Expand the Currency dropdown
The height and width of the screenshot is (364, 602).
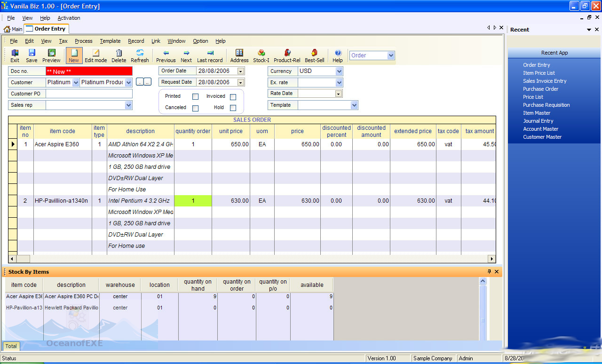coord(339,71)
